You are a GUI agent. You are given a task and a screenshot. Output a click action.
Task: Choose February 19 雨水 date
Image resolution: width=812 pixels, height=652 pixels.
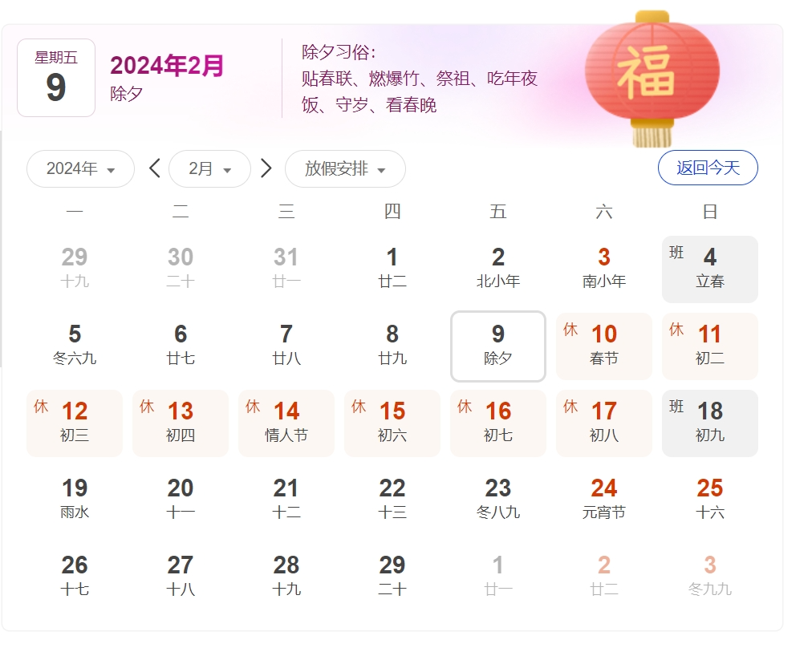75,500
